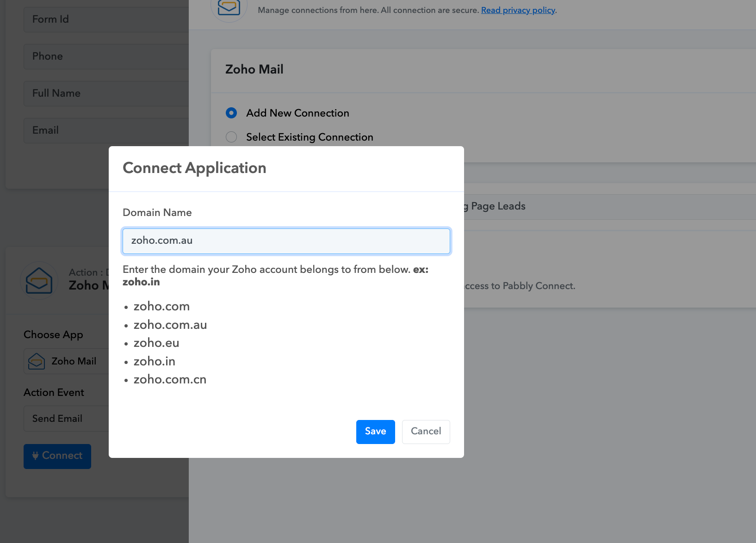This screenshot has height=543, width=756.
Task: Click the Action Event label
Action: [x=54, y=393]
